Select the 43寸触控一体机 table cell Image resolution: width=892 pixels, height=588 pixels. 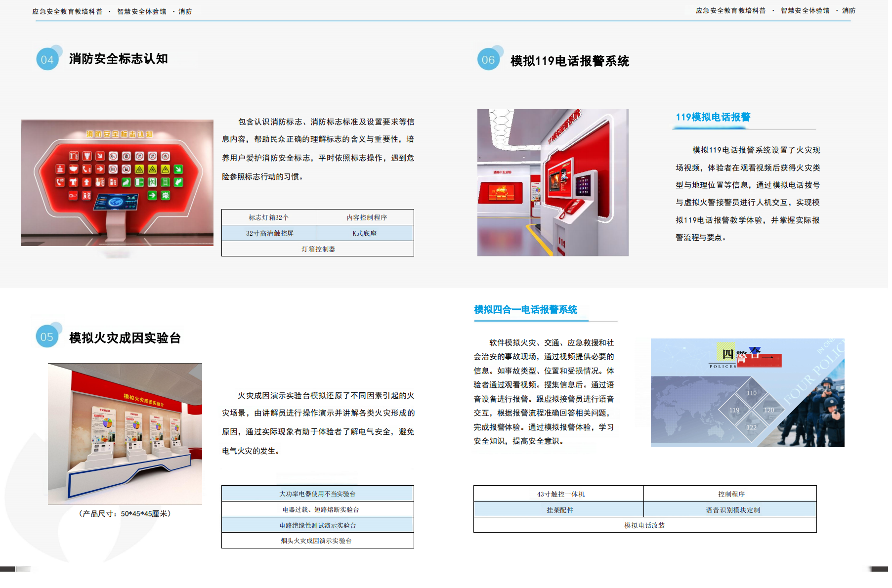560,494
